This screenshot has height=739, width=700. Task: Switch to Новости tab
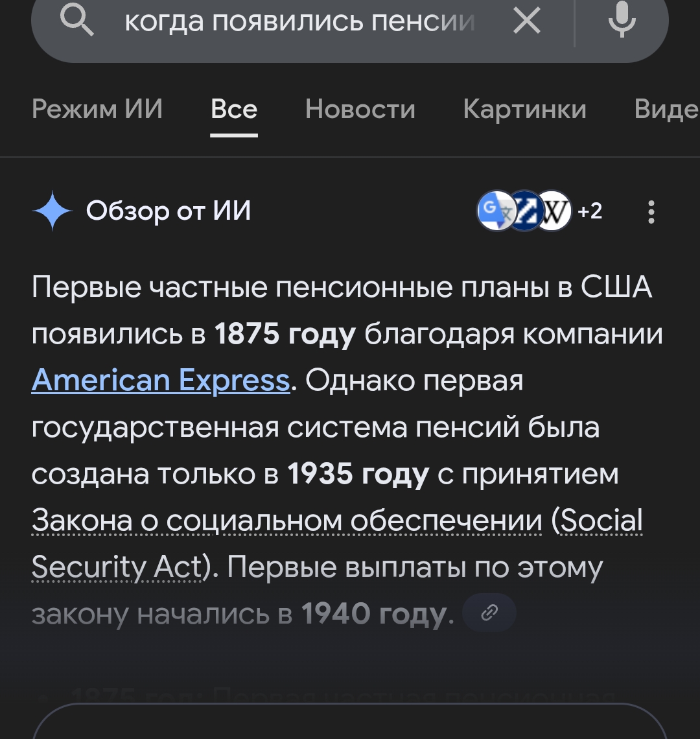pyautogui.click(x=360, y=109)
